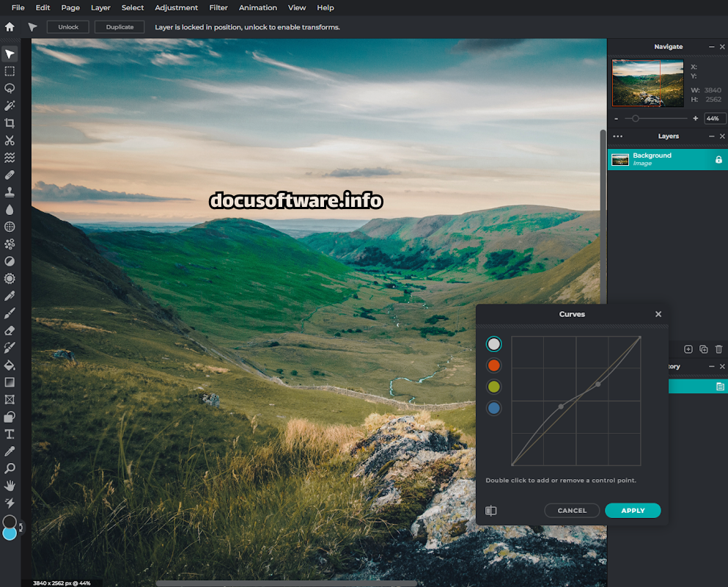Click the Duplicate layer button
Screen dimensions: 728x587
pyautogui.click(x=120, y=27)
